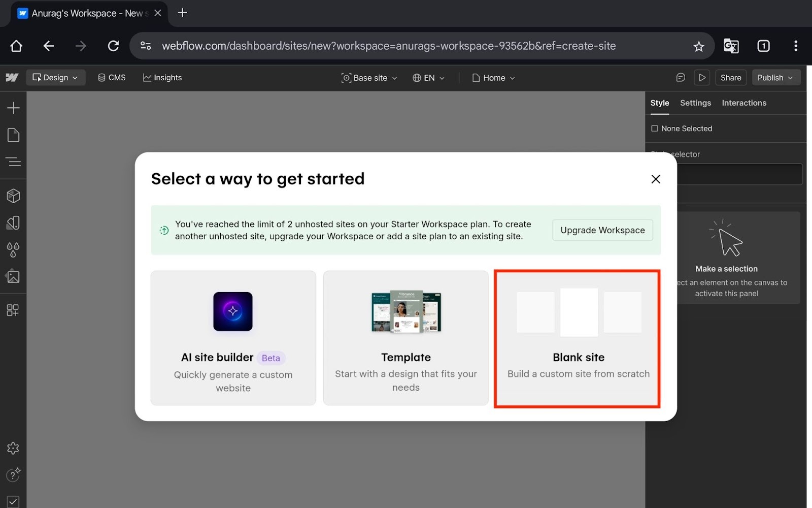
Task: Select the Settings tab
Action: pyautogui.click(x=695, y=103)
